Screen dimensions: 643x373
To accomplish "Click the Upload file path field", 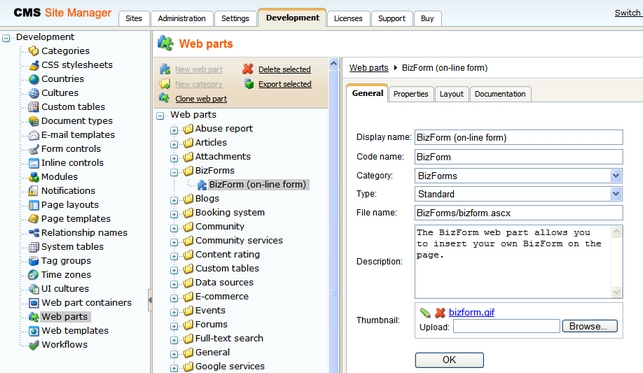I will [x=506, y=327].
